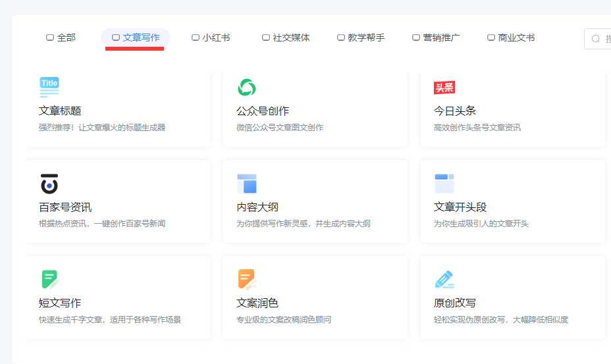Click text 微信公众号文章图文创作
Screen dimensions: 611x364
pos(280,128)
